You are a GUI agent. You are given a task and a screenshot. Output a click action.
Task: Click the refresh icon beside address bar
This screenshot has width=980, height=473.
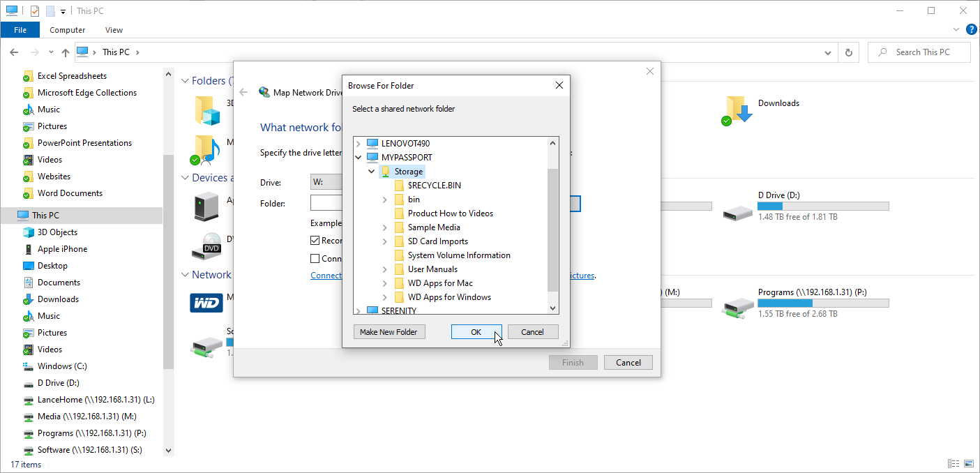point(848,52)
